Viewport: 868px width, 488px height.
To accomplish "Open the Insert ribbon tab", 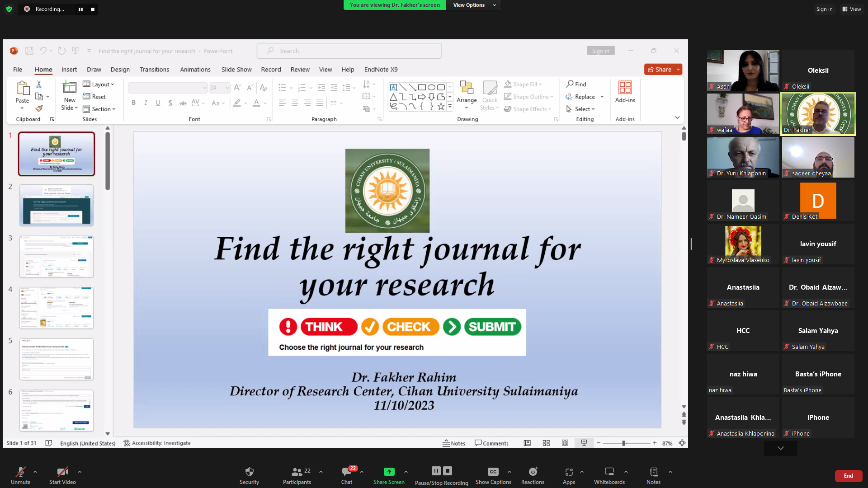I will pos(69,69).
